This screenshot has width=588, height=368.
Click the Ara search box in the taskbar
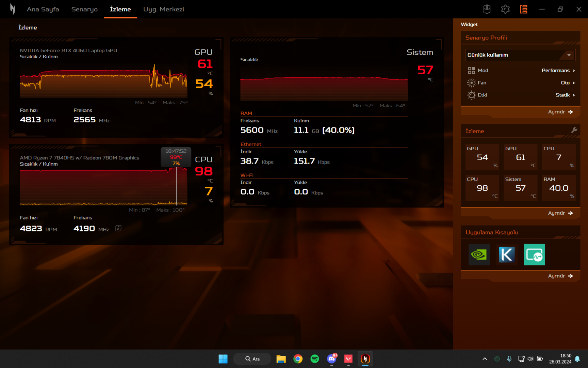252,359
